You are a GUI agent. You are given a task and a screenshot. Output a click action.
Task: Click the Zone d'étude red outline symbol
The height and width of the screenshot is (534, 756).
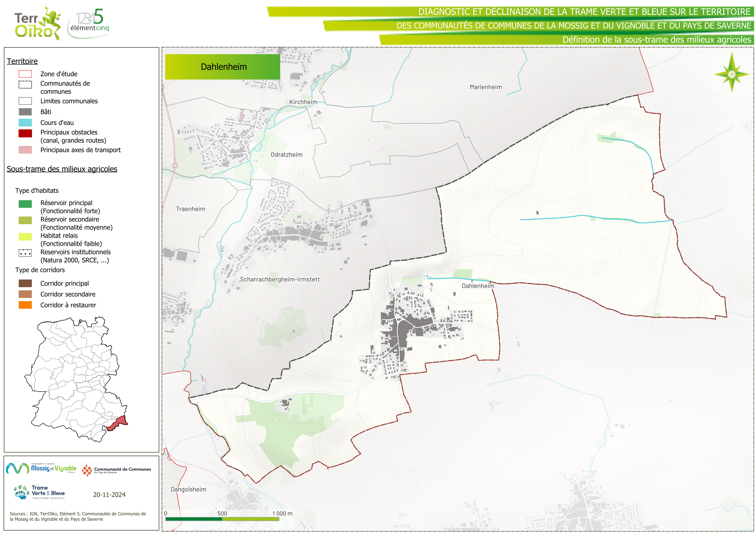[x=25, y=74]
